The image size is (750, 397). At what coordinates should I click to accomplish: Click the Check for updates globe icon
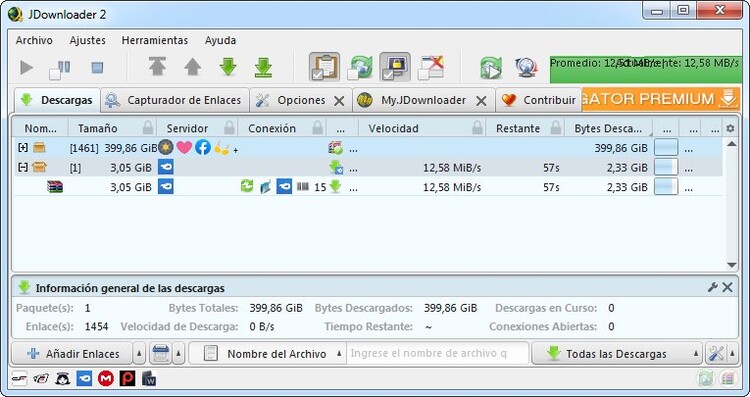[x=526, y=68]
